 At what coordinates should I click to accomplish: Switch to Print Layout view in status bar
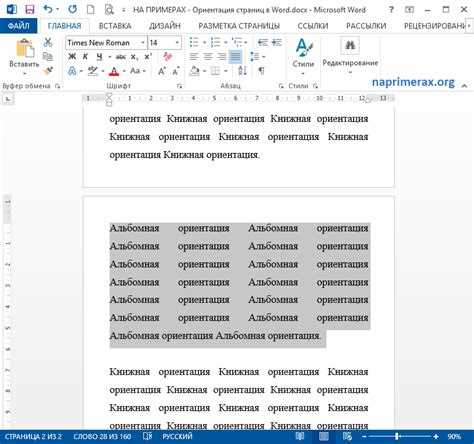(x=324, y=436)
